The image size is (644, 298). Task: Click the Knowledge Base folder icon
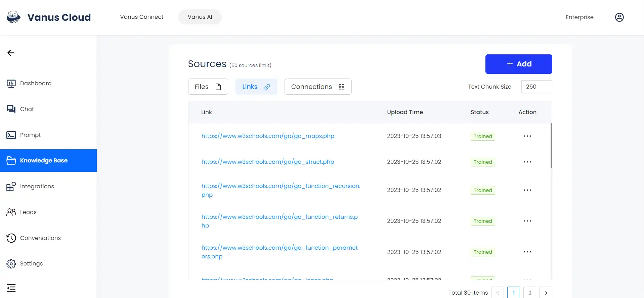point(11,160)
